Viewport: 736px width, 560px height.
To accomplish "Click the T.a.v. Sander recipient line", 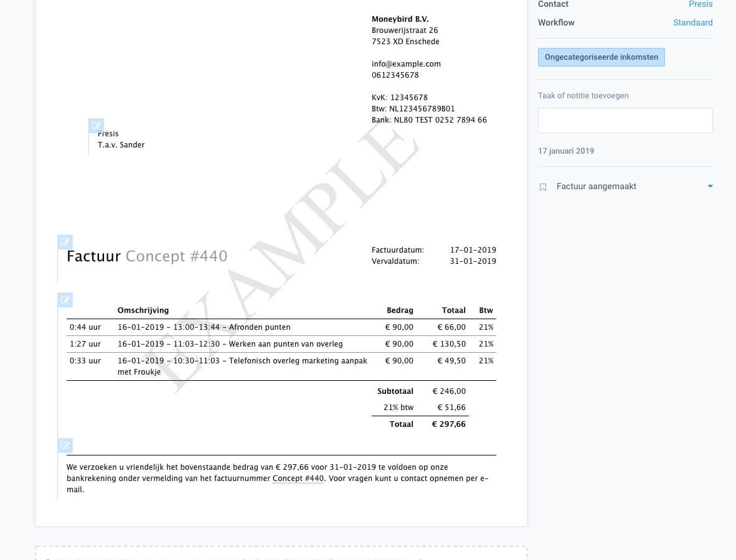I will pyautogui.click(x=121, y=145).
